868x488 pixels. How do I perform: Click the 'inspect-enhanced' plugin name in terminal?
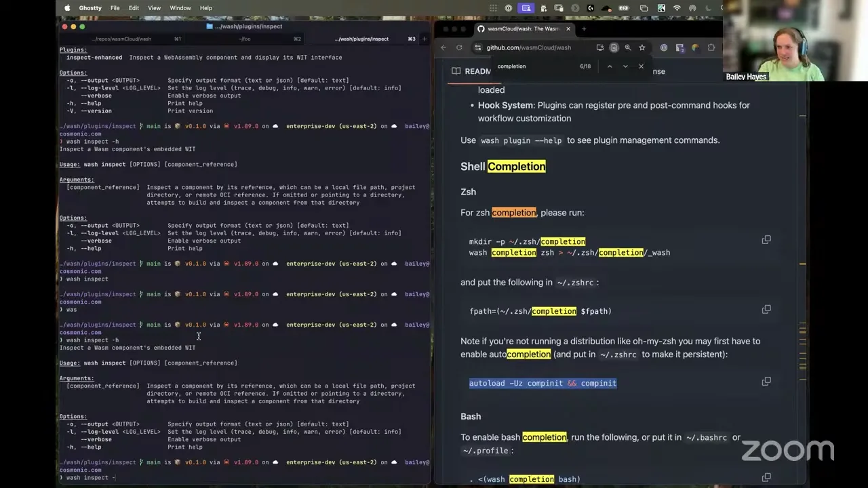[x=94, y=58]
